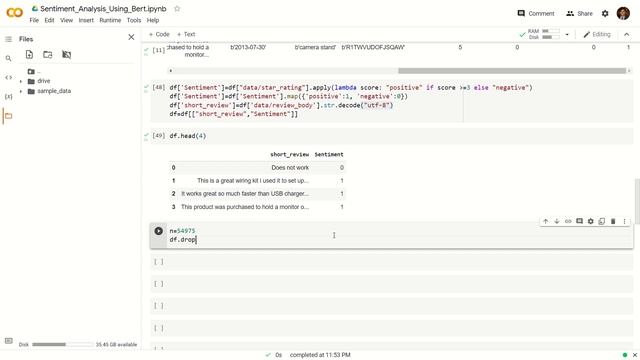Image resolution: width=640 pixels, height=360 pixels.
Task: Refresh the file browser
Action: coord(48,54)
